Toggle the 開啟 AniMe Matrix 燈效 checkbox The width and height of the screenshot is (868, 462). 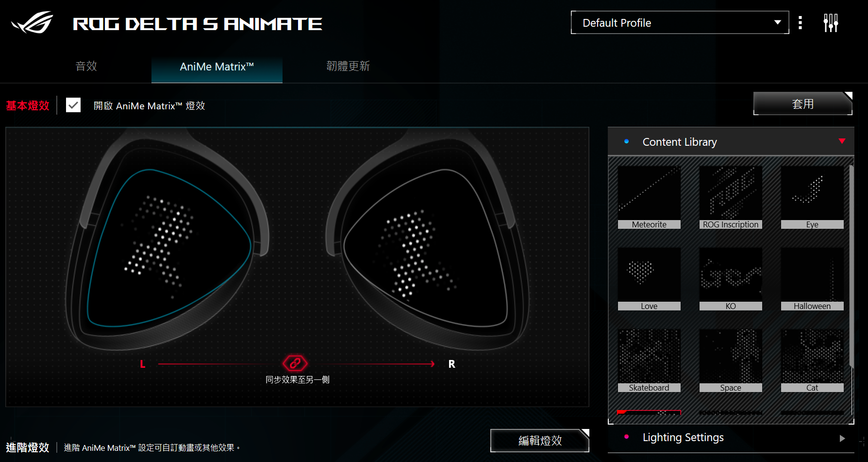click(x=73, y=105)
